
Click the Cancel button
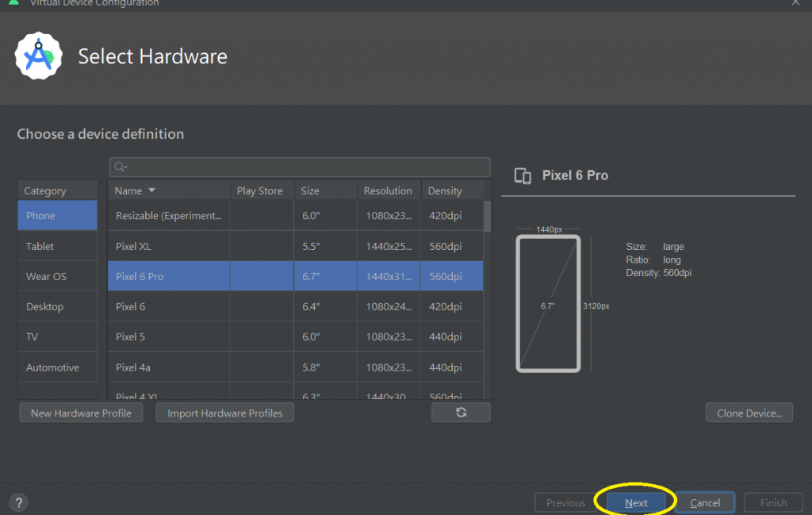click(x=705, y=502)
